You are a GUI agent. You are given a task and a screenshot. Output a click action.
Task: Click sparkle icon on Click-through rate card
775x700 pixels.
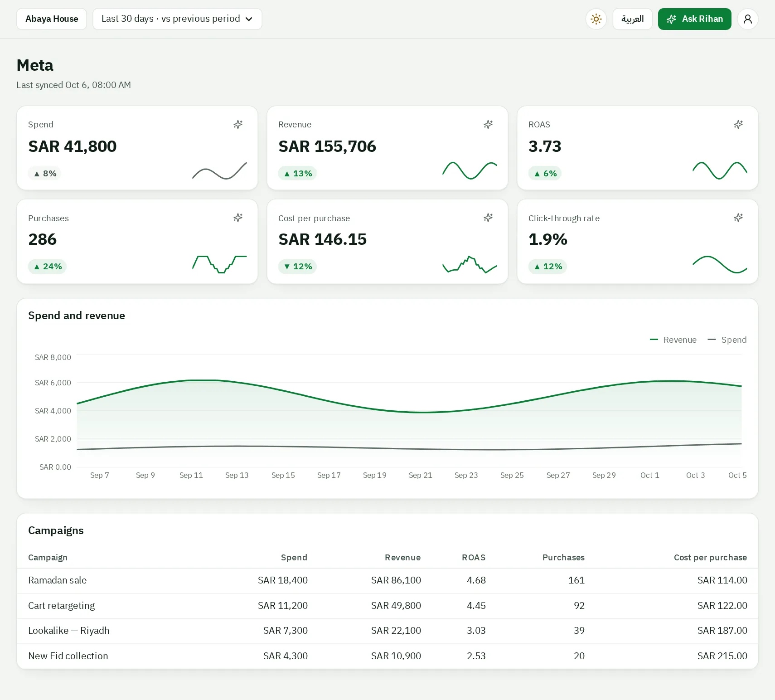point(738,218)
